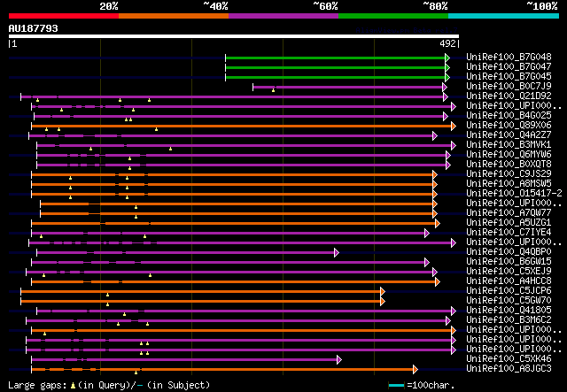
Task: Click the cyan 100char scale legend bar
Action: 397,386
